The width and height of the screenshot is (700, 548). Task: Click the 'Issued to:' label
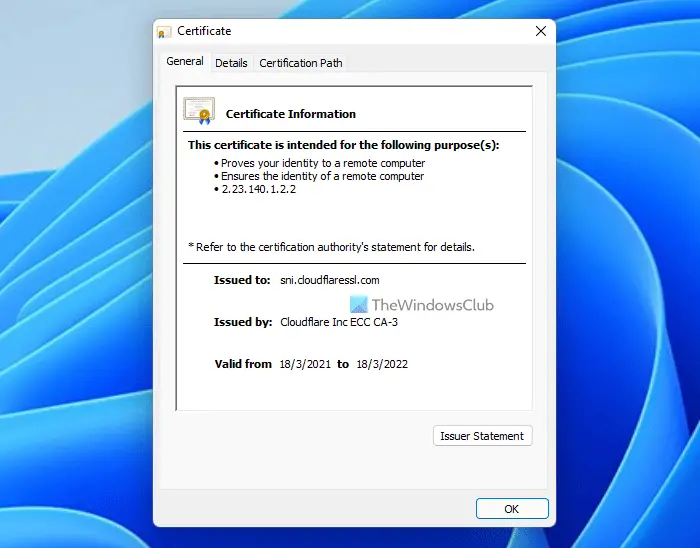242,280
